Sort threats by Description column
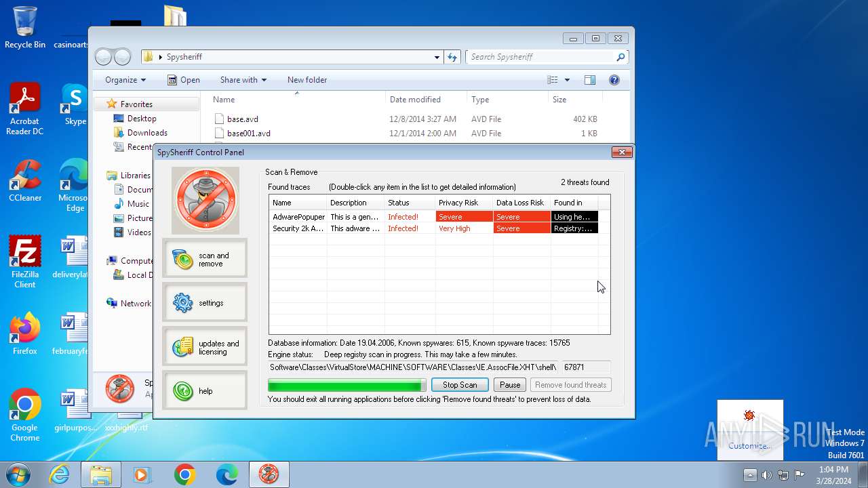Image resolution: width=868 pixels, height=488 pixels. [355, 203]
